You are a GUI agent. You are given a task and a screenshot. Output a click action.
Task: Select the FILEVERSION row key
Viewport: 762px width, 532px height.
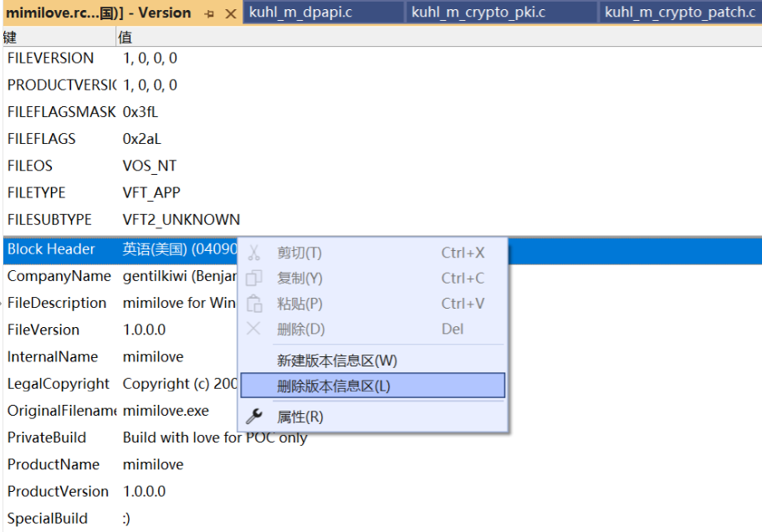coord(50,59)
